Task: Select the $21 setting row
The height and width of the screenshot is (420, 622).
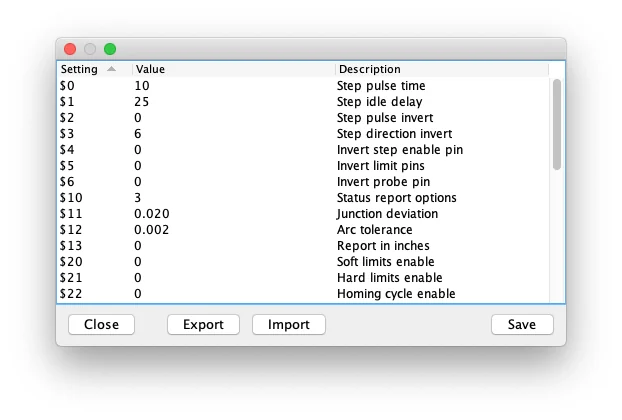Action: (303, 278)
